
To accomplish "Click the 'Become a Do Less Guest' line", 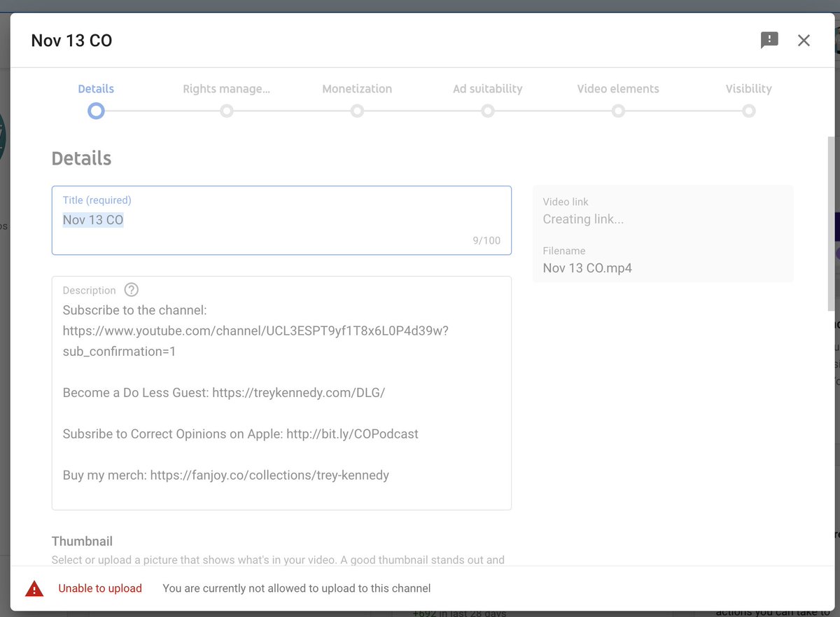I will [x=224, y=393].
